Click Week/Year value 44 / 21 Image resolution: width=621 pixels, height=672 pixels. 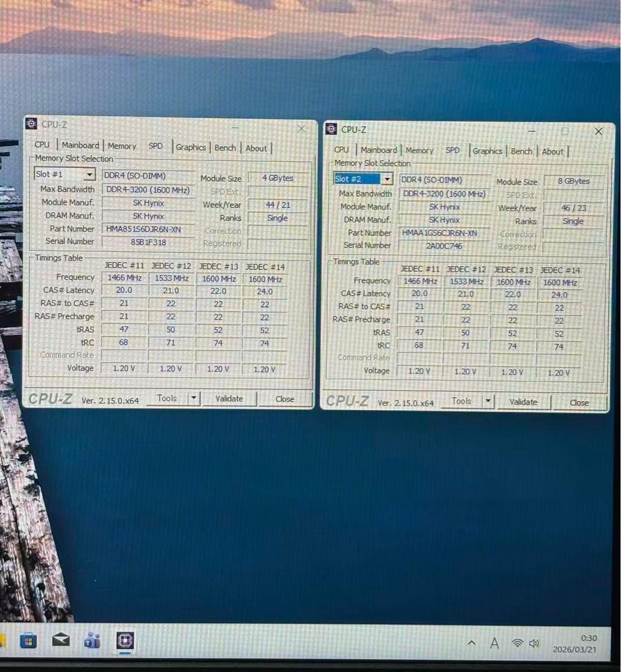tap(278, 205)
